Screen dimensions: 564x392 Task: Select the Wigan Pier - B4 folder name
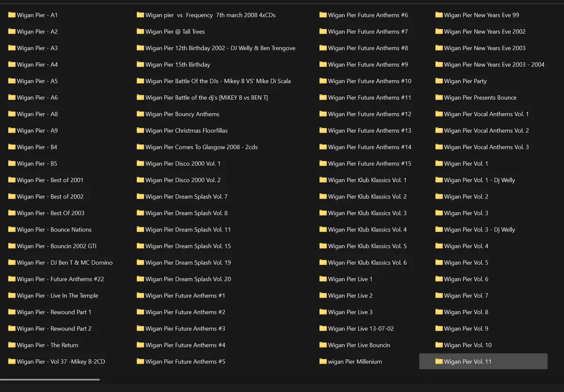coord(37,147)
